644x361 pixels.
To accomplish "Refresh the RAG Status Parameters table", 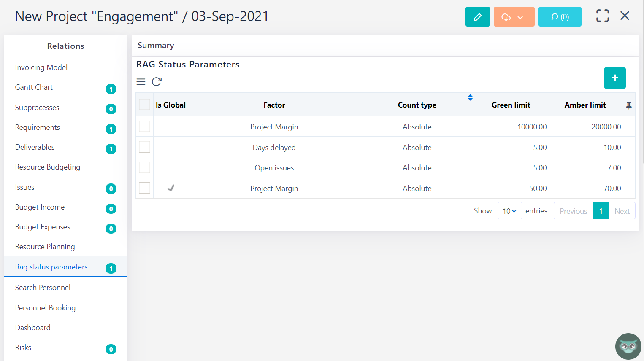I will [157, 81].
